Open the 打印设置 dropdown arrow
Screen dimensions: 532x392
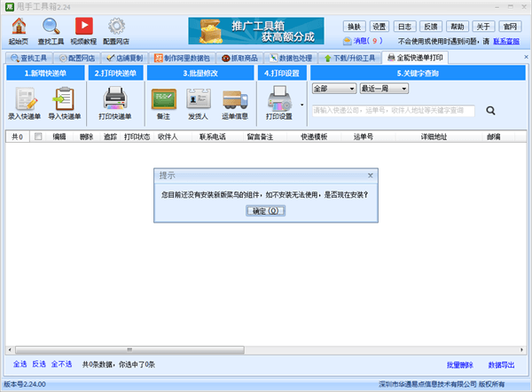[303, 105]
